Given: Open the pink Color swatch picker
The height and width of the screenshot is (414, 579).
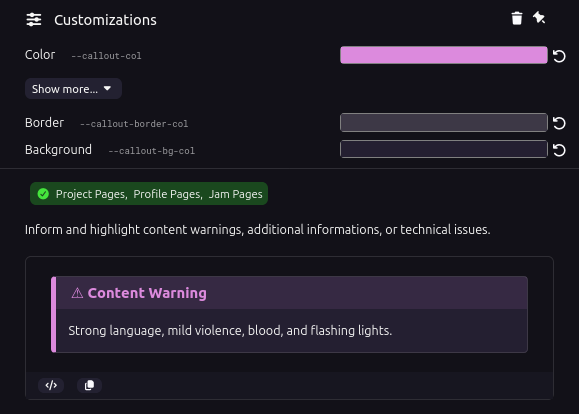Looking at the screenshot, I should [x=443, y=55].
